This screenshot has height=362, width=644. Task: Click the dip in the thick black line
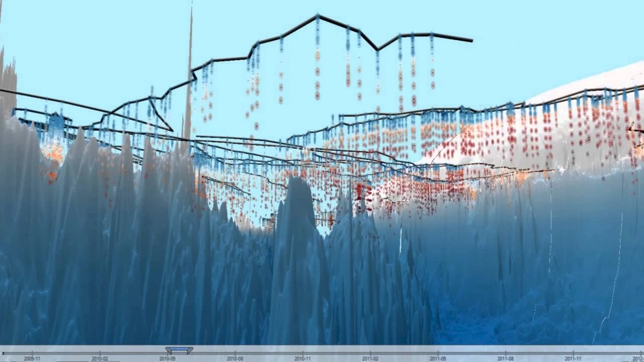pos(378,49)
